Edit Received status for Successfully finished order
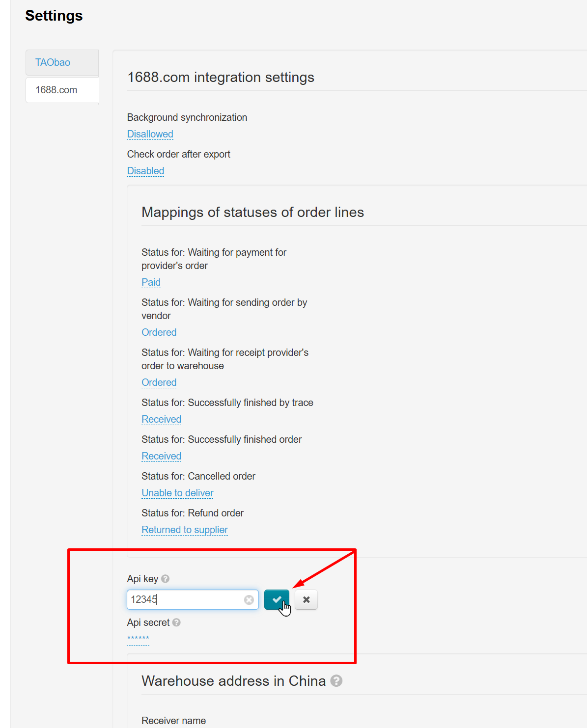This screenshot has height=728, width=587. (x=161, y=456)
